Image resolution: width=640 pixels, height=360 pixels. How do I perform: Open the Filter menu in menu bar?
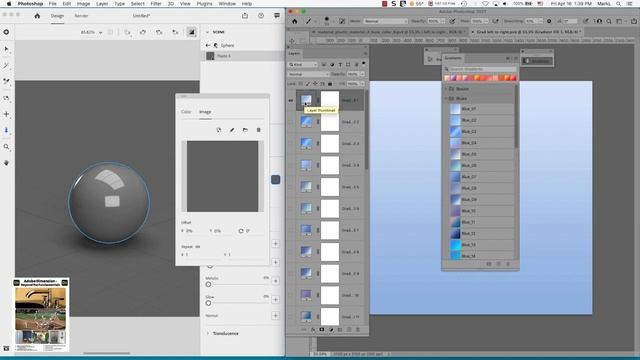point(156,4)
